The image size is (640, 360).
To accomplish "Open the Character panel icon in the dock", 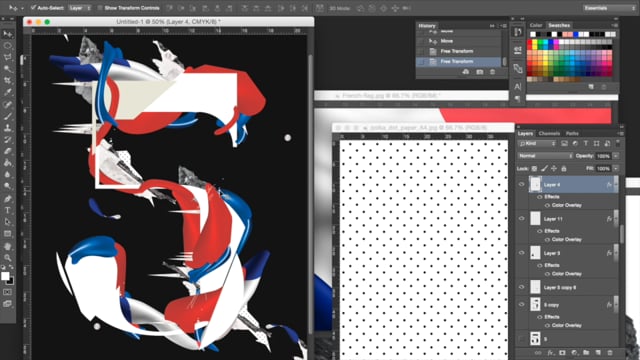I will (518, 87).
